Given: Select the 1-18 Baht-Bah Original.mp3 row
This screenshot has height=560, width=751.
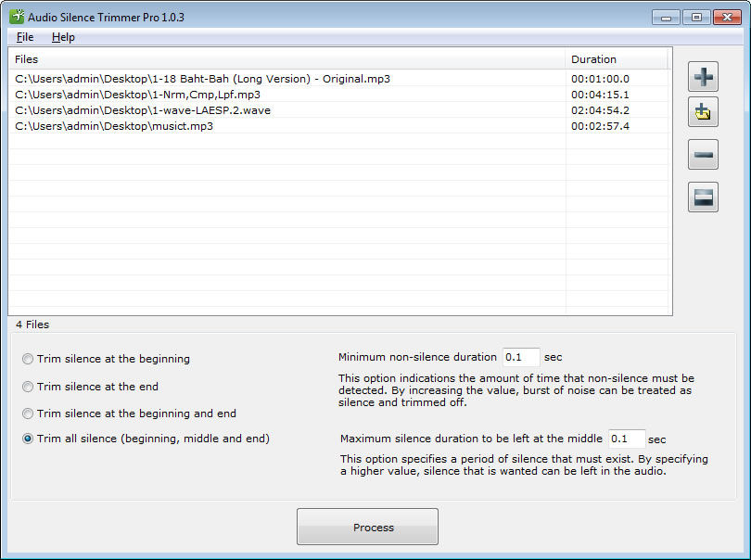Looking at the screenshot, I should coord(338,79).
